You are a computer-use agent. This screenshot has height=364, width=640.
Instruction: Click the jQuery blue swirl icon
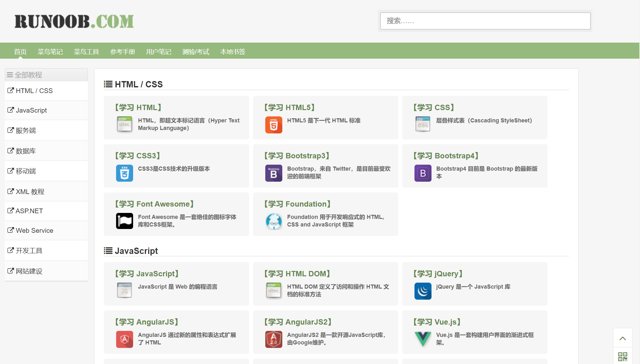423,291
